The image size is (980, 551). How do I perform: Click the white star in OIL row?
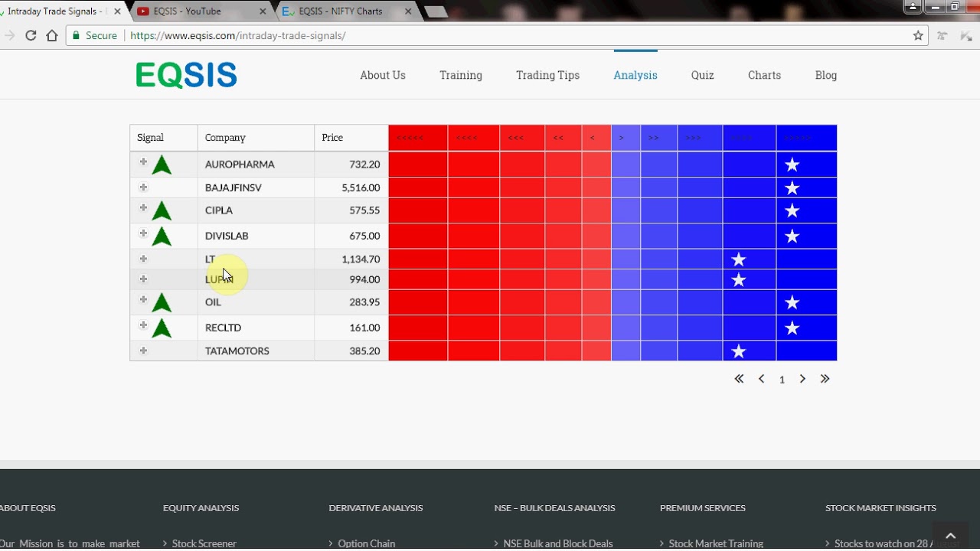792,302
